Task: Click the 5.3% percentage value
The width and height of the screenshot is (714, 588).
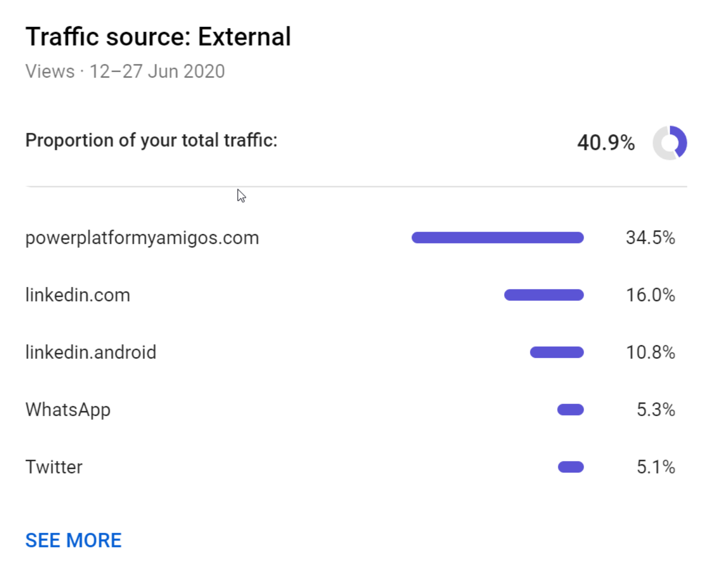Action: (x=656, y=410)
